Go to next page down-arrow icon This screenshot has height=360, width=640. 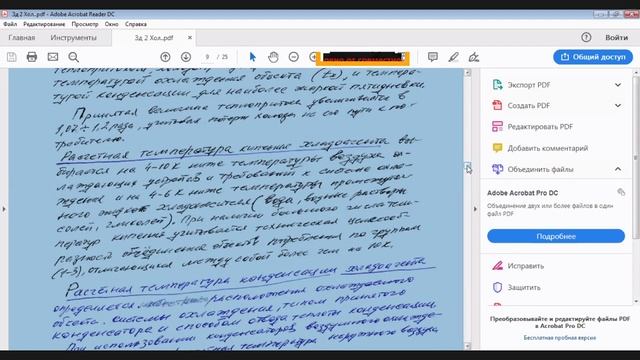pos(186,57)
